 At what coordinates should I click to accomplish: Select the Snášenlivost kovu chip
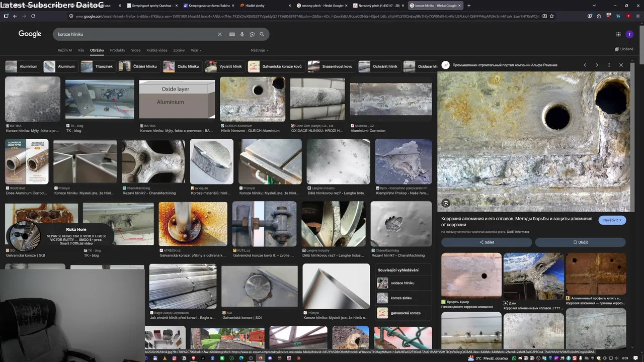point(331,66)
